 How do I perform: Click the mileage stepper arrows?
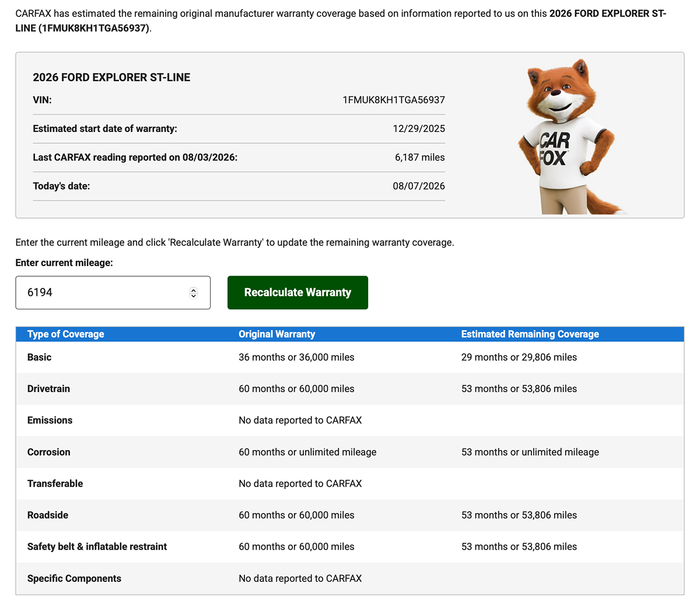pyautogui.click(x=194, y=293)
